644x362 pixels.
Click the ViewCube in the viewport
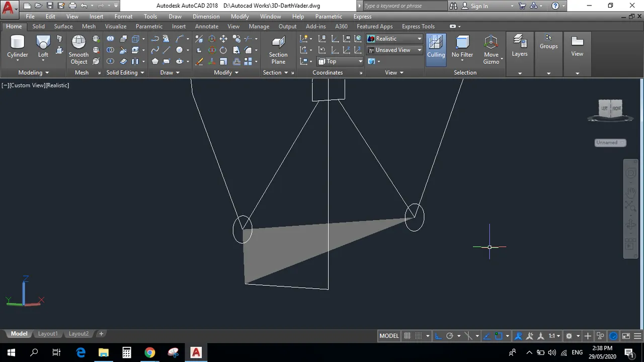(610, 108)
